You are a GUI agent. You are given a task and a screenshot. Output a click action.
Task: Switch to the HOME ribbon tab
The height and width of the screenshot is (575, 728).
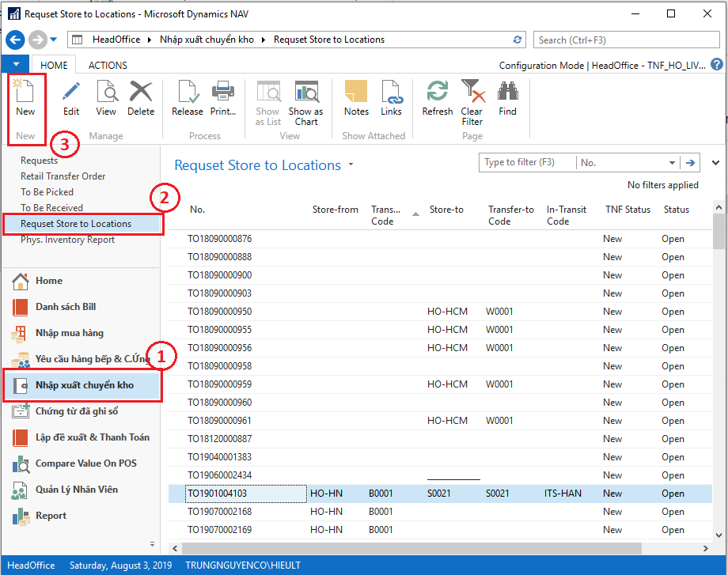pyautogui.click(x=54, y=66)
